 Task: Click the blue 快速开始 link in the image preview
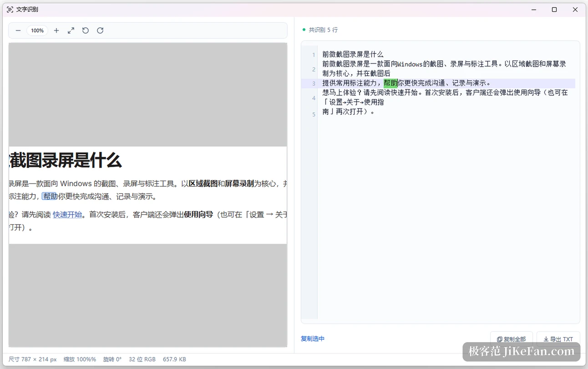click(67, 214)
